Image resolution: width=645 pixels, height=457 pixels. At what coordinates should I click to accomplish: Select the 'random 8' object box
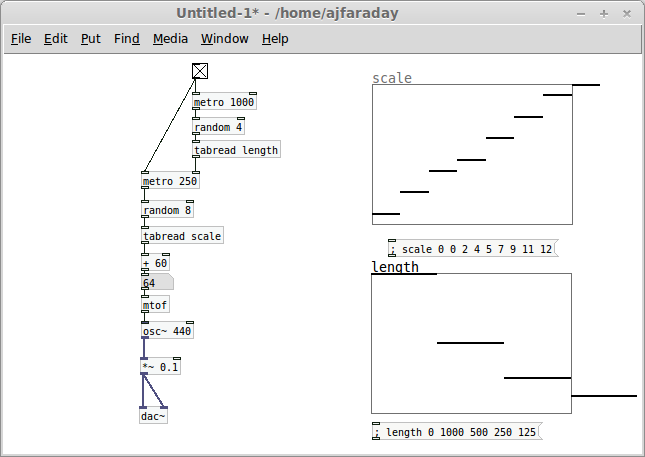pos(167,210)
